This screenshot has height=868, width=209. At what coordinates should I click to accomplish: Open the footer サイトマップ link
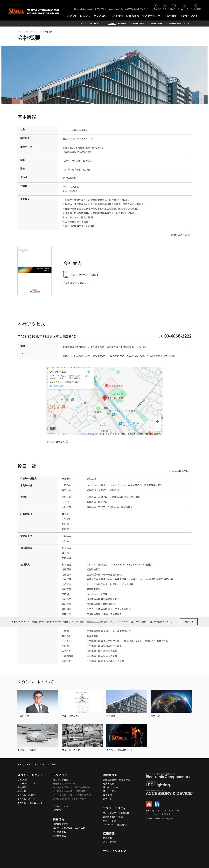151,811
